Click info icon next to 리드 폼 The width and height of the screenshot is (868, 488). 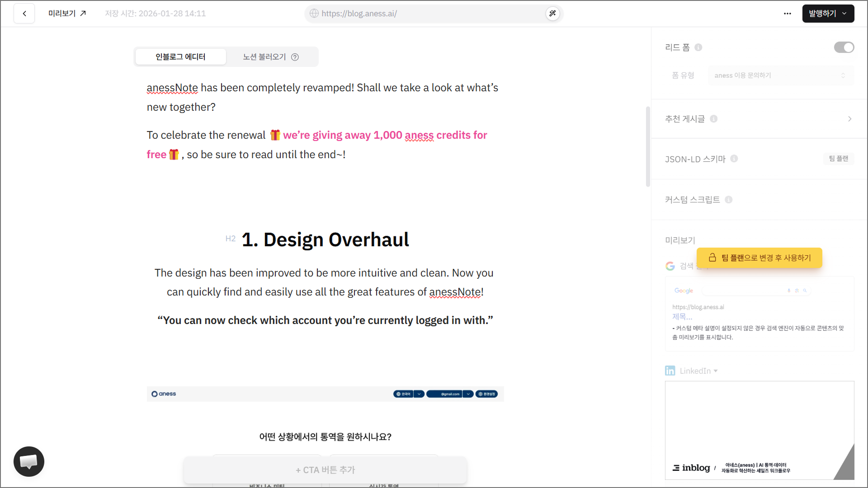tap(698, 47)
